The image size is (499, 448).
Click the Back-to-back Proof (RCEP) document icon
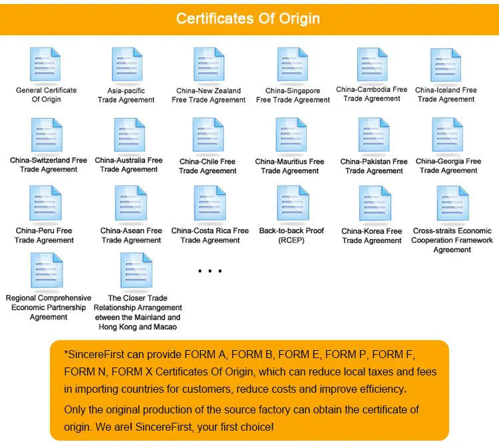pyautogui.click(x=293, y=203)
